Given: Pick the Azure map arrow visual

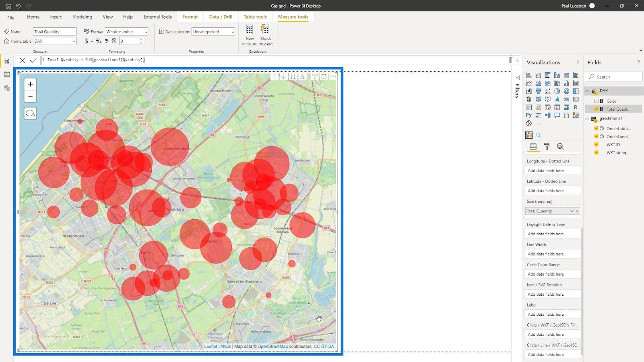Looking at the screenshot, I should 557,99.
